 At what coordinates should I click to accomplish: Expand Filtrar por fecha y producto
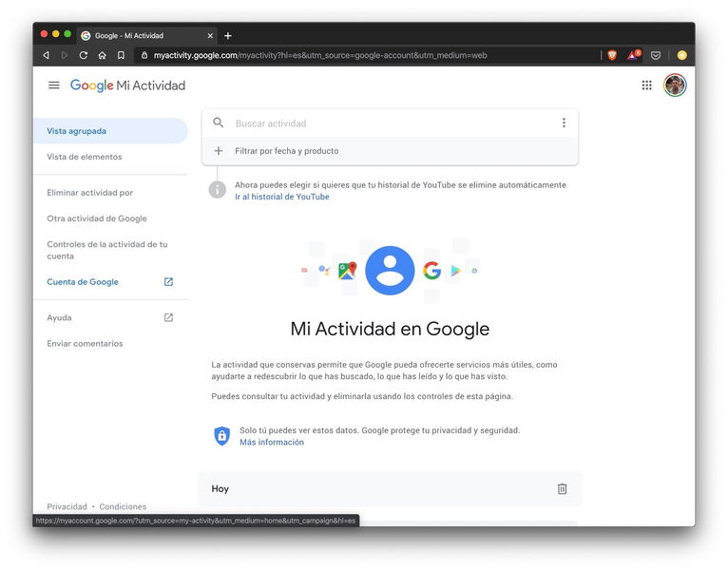click(390, 151)
